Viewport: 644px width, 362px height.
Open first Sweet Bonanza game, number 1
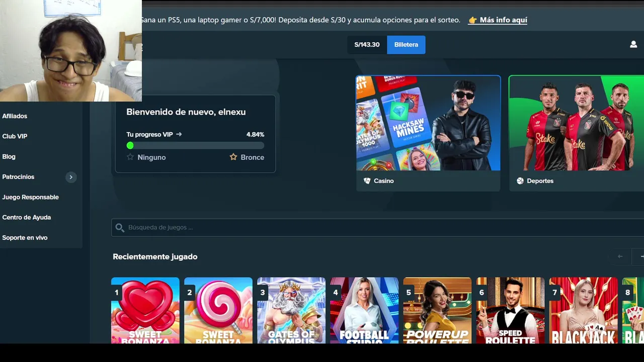(145, 310)
